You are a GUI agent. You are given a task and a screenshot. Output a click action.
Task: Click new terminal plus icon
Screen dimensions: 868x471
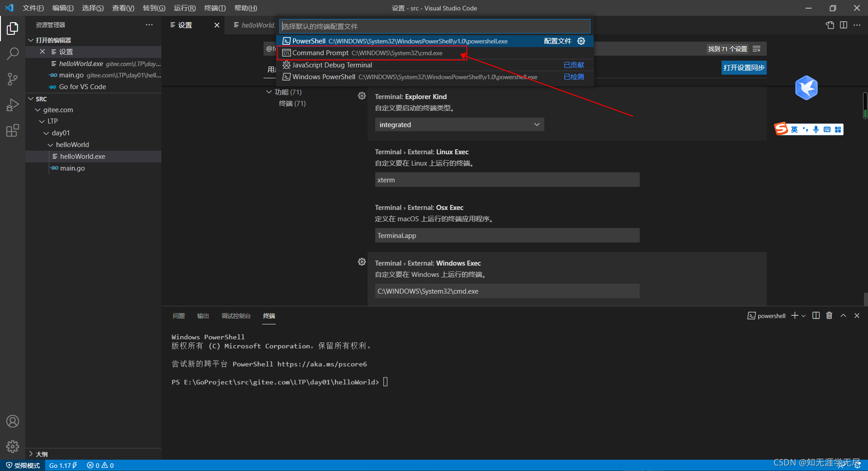pos(795,316)
